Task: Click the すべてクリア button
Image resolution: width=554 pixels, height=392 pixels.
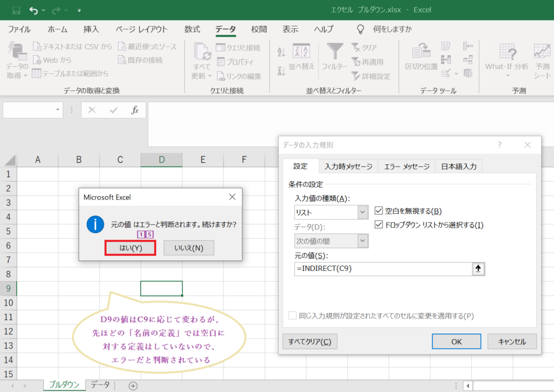Action: (x=309, y=341)
